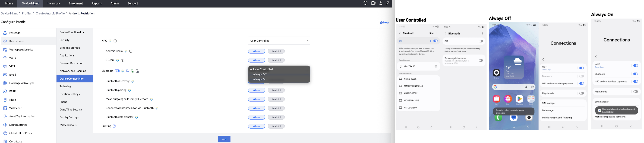644x143 pixels.
Task: Open the Help link
Action: pos(384,23)
